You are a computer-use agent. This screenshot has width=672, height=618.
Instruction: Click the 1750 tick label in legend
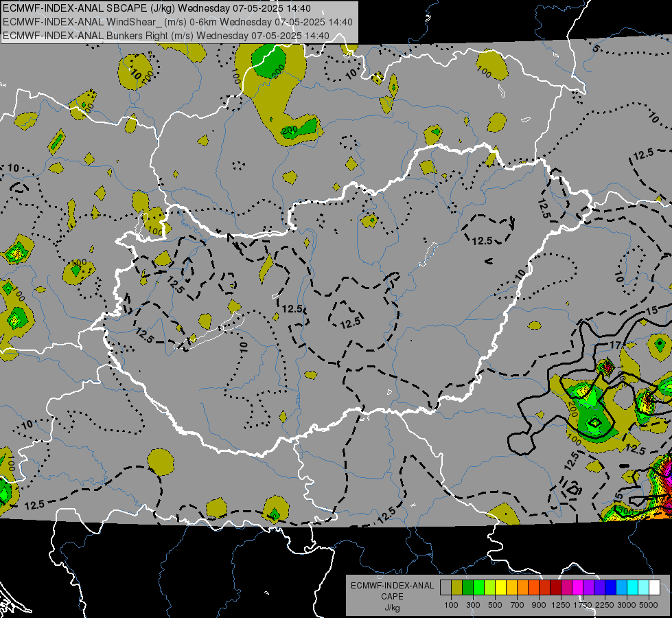[583, 605]
